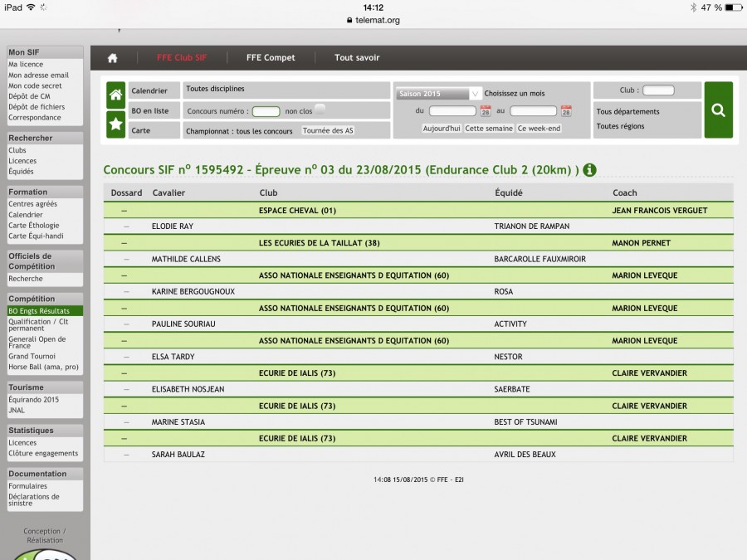747x560 pixels.
Task: Click the Aujourd'hui button
Action: [441, 129]
